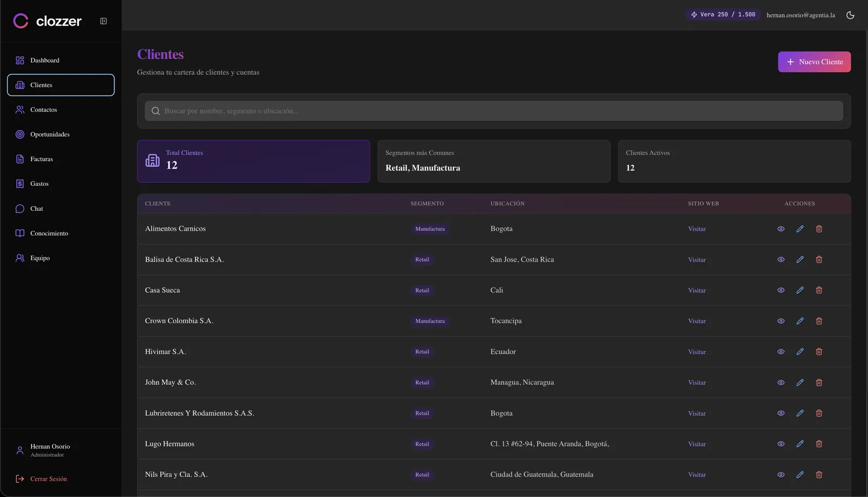Click Cerrar Sesión to log out
The width and height of the screenshot is (868, 497).
coord(42,479)
